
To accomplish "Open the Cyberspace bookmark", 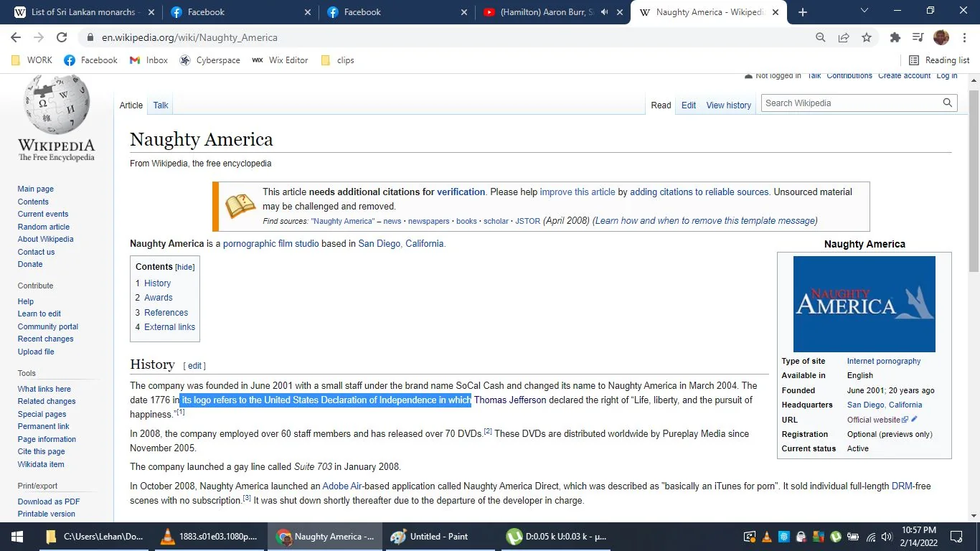I will pyautogui.click(x=209, y=60).
